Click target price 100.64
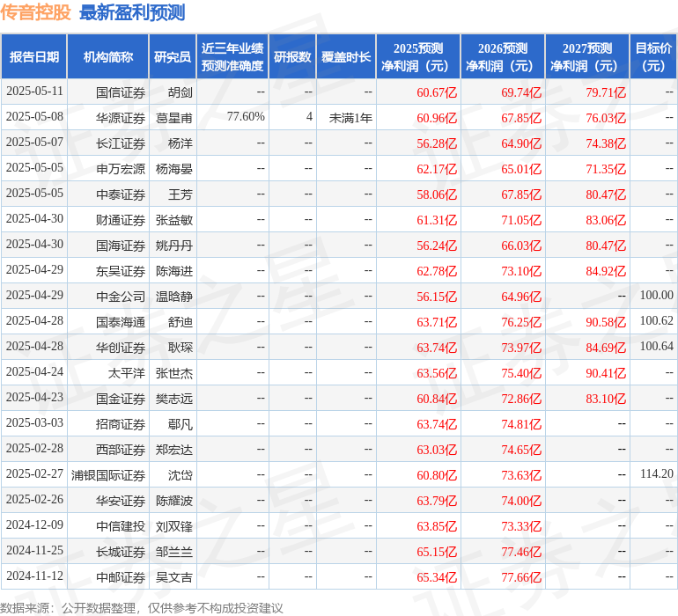 pyautogui.click(x=656, y=346)
